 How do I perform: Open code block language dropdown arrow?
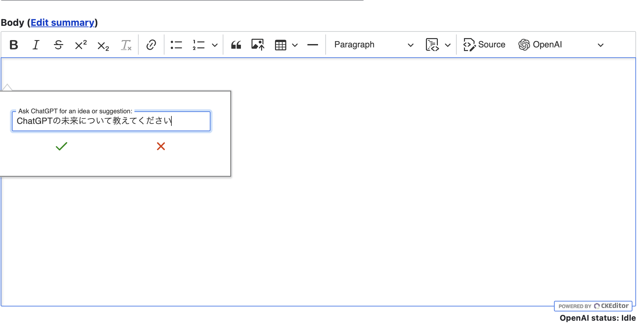pos(448,45)
